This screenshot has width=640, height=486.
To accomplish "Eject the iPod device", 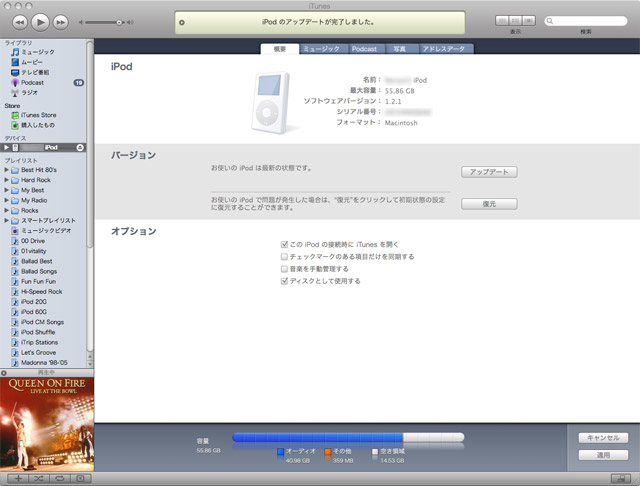I will (80, 148).
